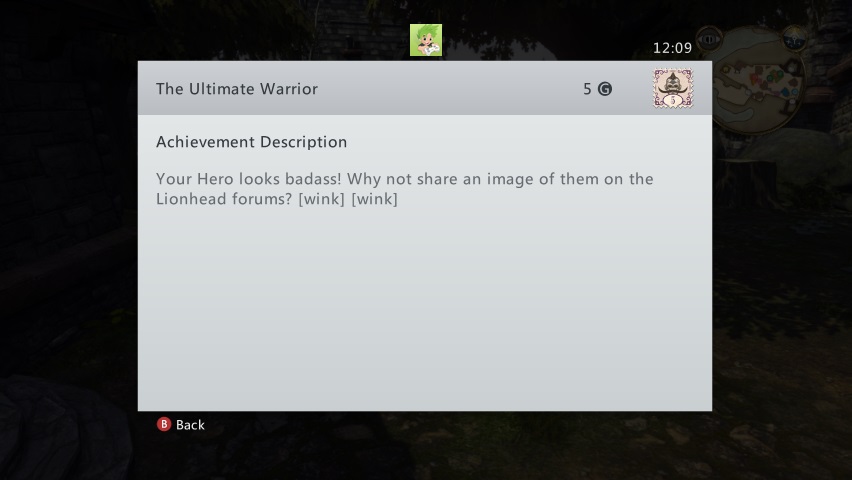The image size is (852, 480).
Task: Select the warrior helmet achievement stamp
Action: [x=673, y=88]
